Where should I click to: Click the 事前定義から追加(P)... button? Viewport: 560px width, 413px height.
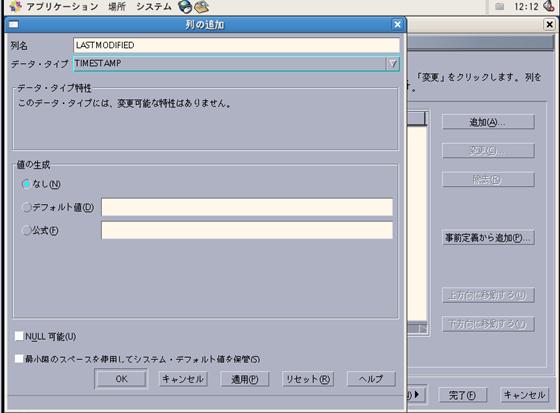[488, 238]
